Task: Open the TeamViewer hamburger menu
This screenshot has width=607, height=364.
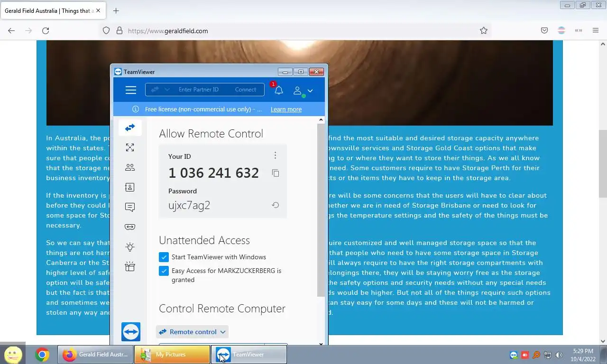Action: [x=131, y=90]
